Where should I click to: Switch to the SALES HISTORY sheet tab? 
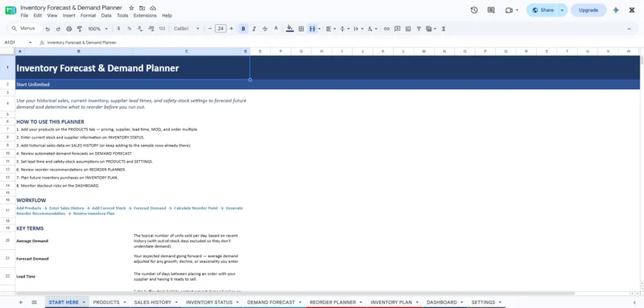pyautogui.click(x=152, y=302)
